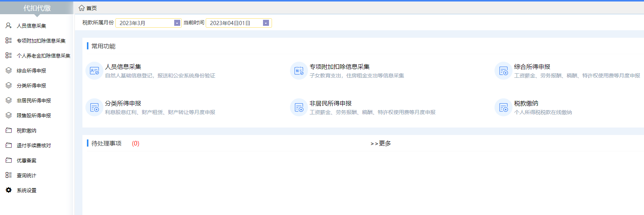Click the 非居民所得申报 icon in 常用功能
Viewport: 644px width, 215px height.
pyautogui.click(x=299, y=108)
